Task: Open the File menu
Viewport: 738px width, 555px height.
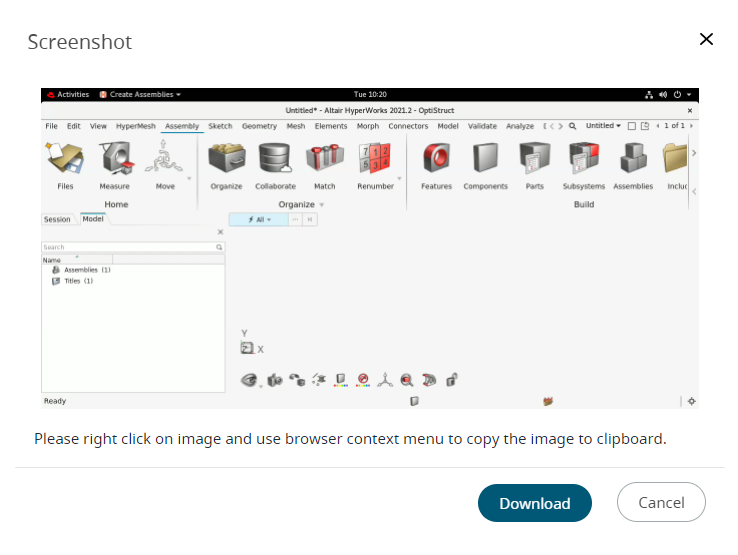Action: [51, 126]
